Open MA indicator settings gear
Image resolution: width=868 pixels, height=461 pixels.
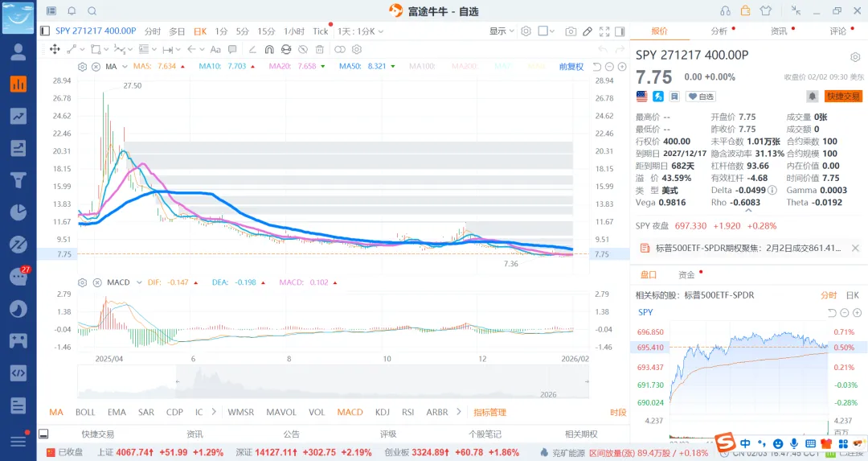(x=82, y=67)
